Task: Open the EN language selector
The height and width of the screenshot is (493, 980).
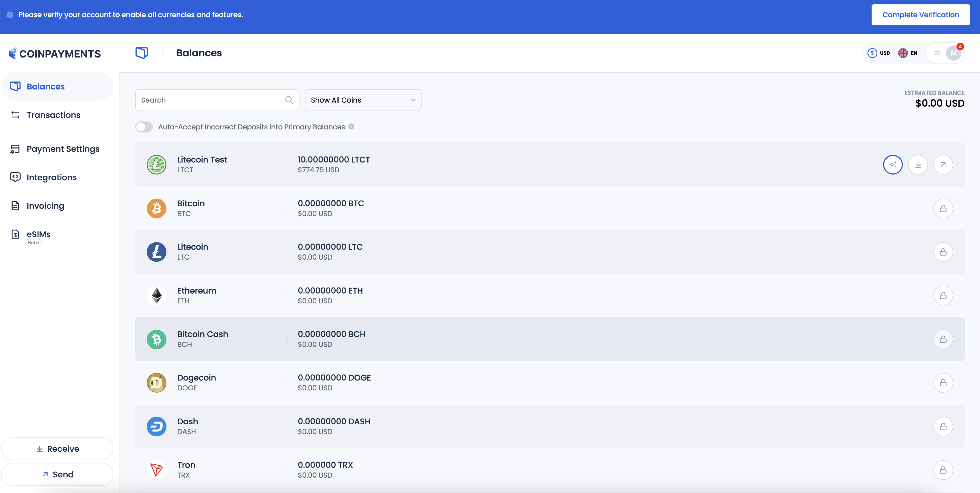Action: pos(908,53)
